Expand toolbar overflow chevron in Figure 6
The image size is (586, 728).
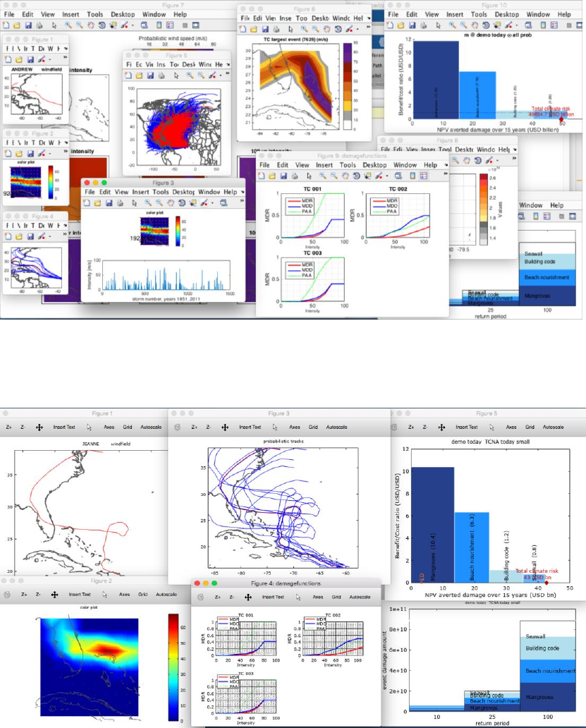(368, 27)
